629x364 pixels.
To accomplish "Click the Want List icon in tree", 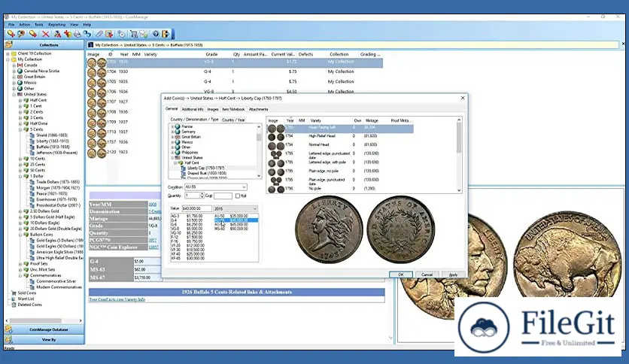I will (14, 299).
